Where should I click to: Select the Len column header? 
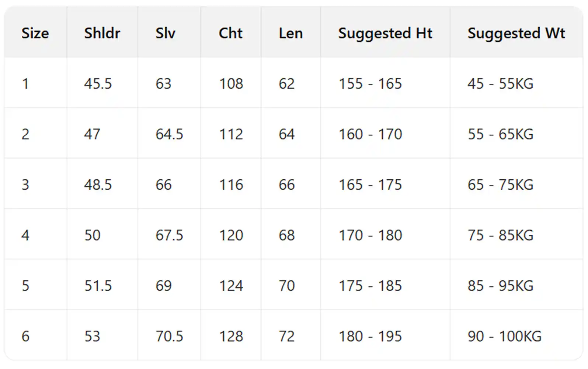(290, 33)
